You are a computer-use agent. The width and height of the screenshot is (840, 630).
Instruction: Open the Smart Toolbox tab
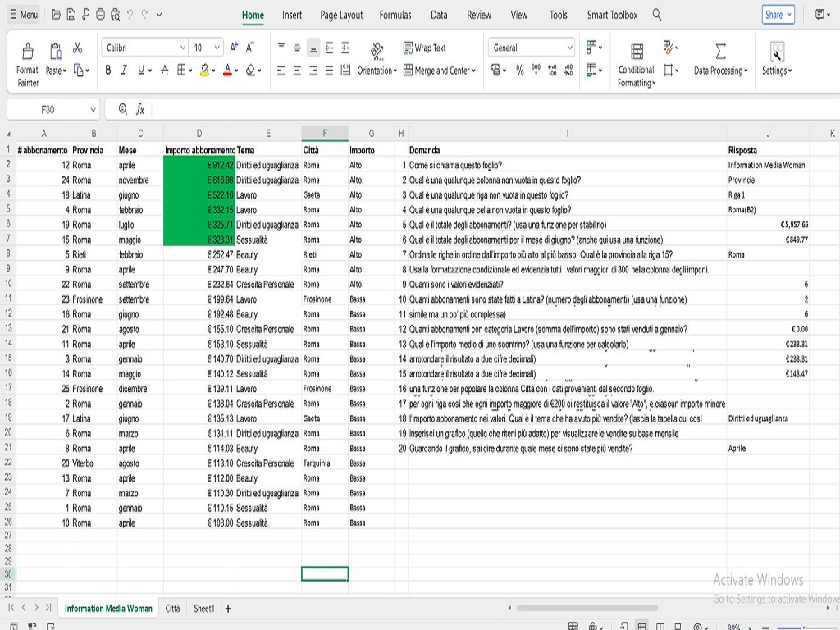tap(612, 15)
